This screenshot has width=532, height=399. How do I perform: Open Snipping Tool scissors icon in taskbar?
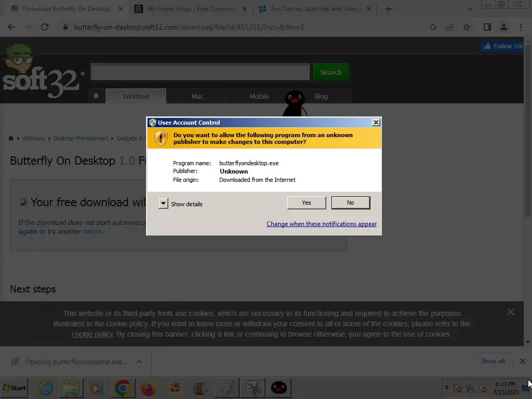(253, 388)
